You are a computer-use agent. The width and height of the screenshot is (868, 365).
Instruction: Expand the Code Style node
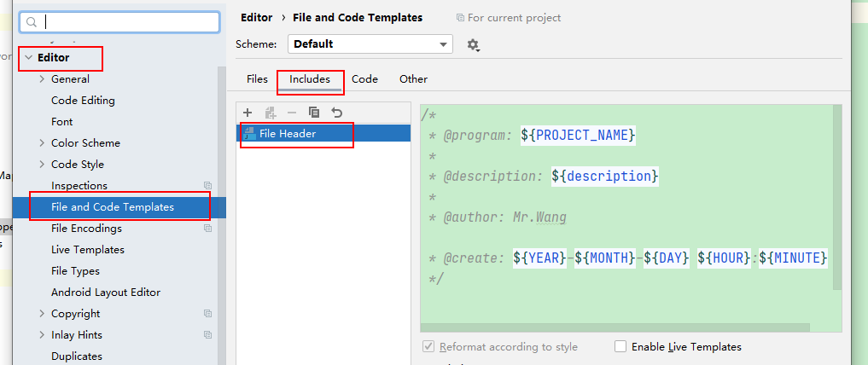click(x=42, y=165)
